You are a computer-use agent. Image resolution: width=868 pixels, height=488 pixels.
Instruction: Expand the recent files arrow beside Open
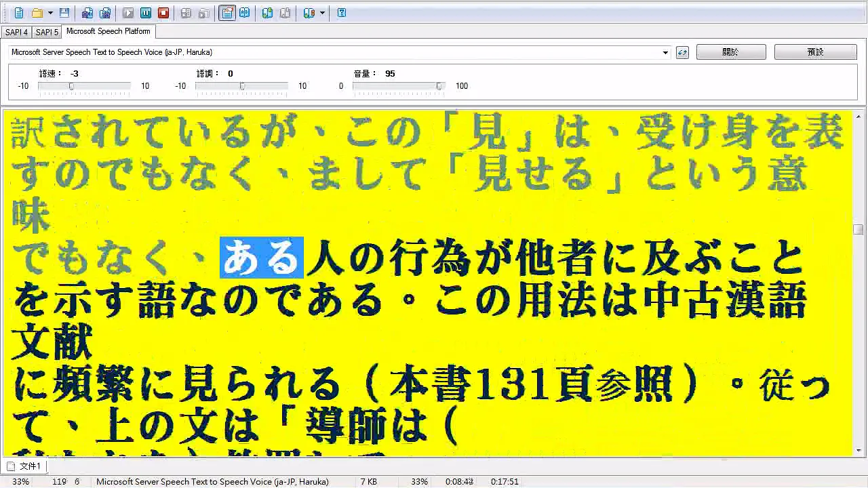[50, 13]
